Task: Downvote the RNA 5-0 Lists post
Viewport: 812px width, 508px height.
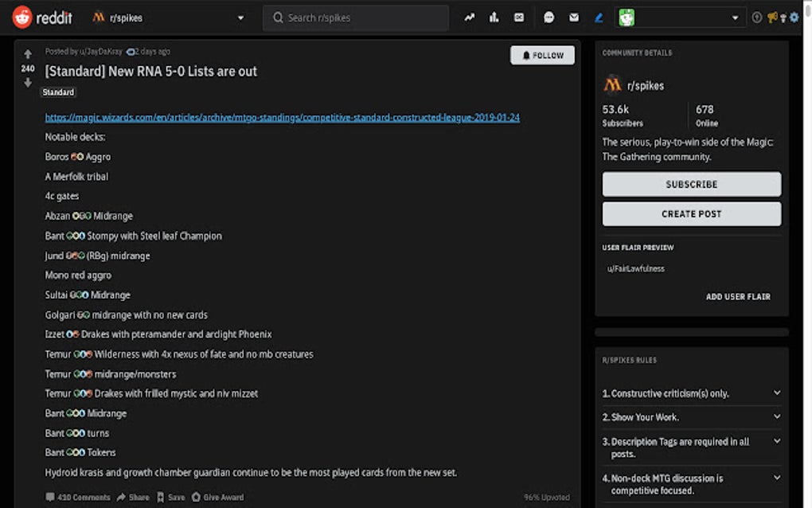Action: click(28, 83)
